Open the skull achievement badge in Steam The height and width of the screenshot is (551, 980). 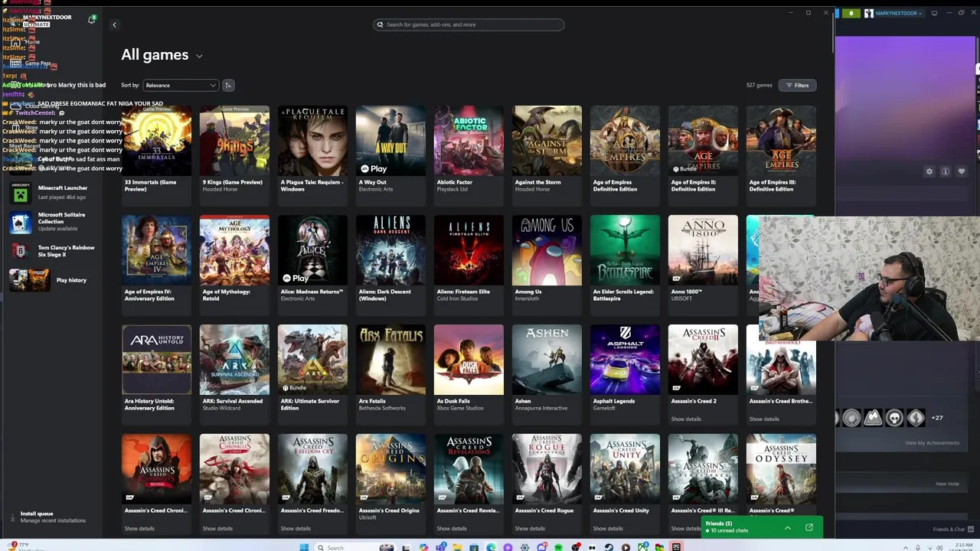(x=894, y=418)
